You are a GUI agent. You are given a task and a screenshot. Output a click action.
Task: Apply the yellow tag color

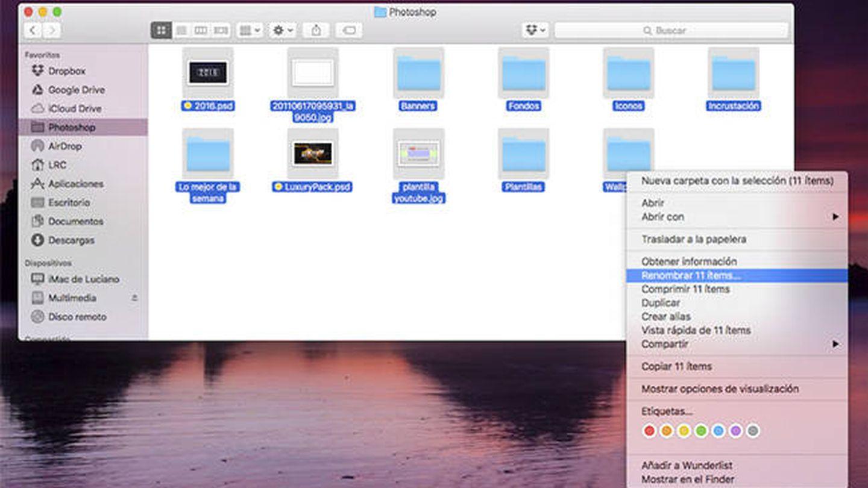[x=684, y=431]
